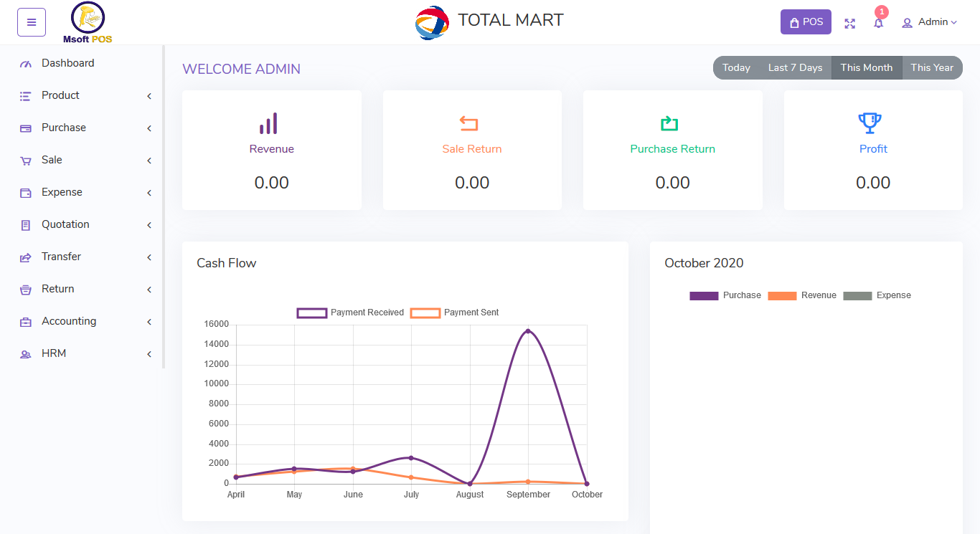The image size is (980, 534).
Task: Click the Purchase Return icon
Action: click(669, 123)
